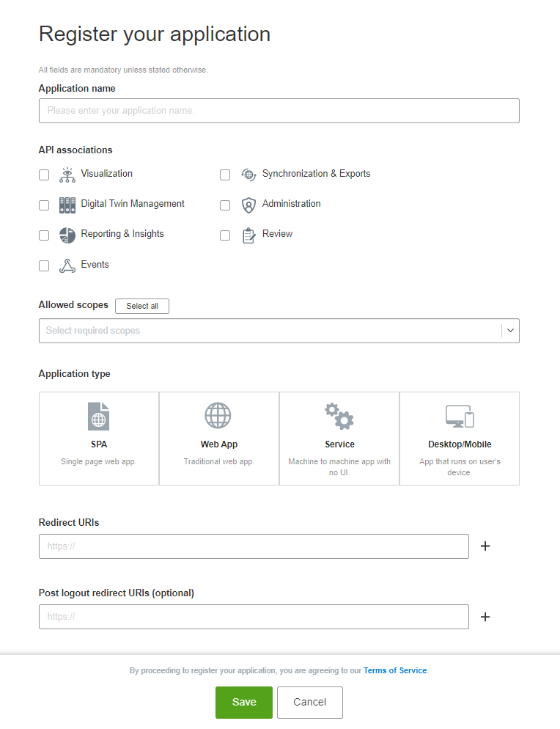Click the Review clipboard icon
The height and width of the screenshot is (729, 560).
tap(248, 235)
